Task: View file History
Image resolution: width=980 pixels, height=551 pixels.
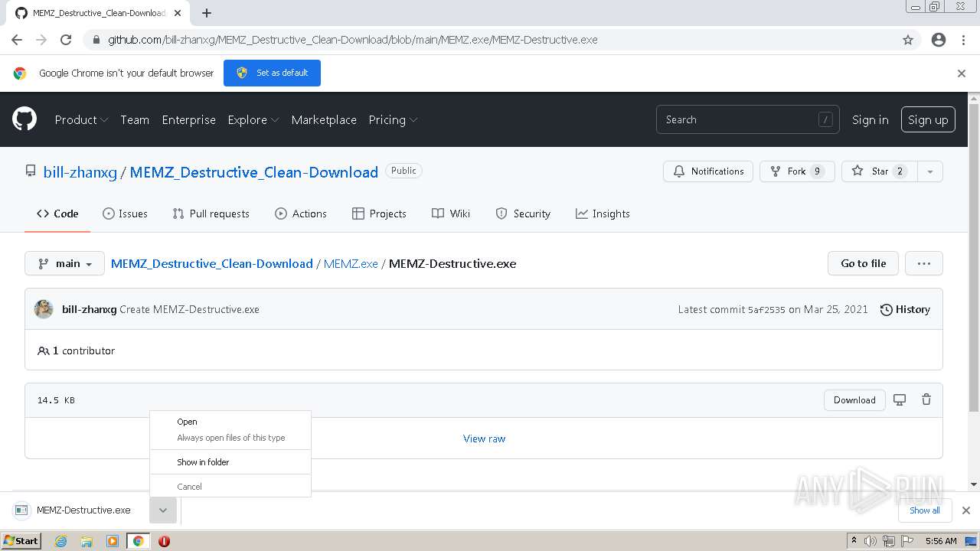Action: [905, 309]
